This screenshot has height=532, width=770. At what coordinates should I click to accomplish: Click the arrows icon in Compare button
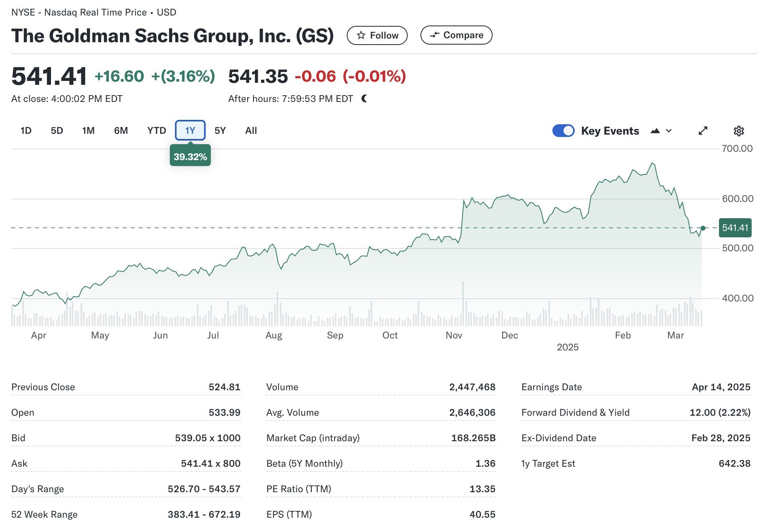click(x=434, y=35)
